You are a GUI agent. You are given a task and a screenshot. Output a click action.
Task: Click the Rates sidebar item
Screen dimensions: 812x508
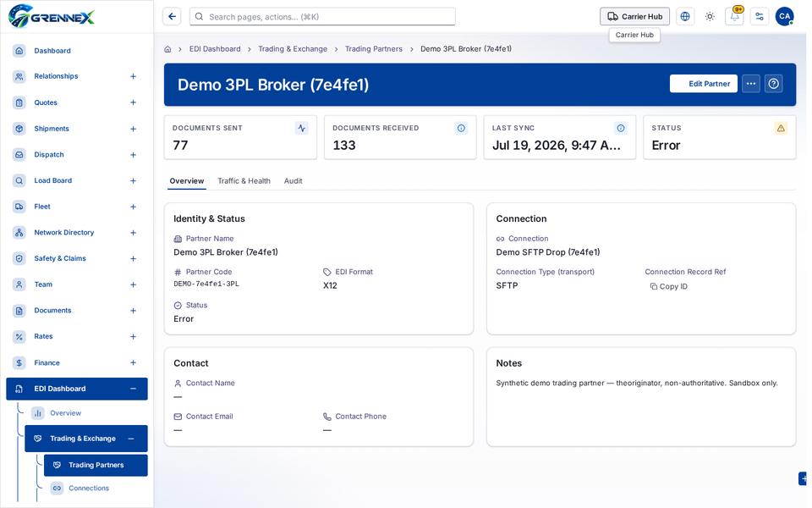pyautogui.click(x=77, y=336)
